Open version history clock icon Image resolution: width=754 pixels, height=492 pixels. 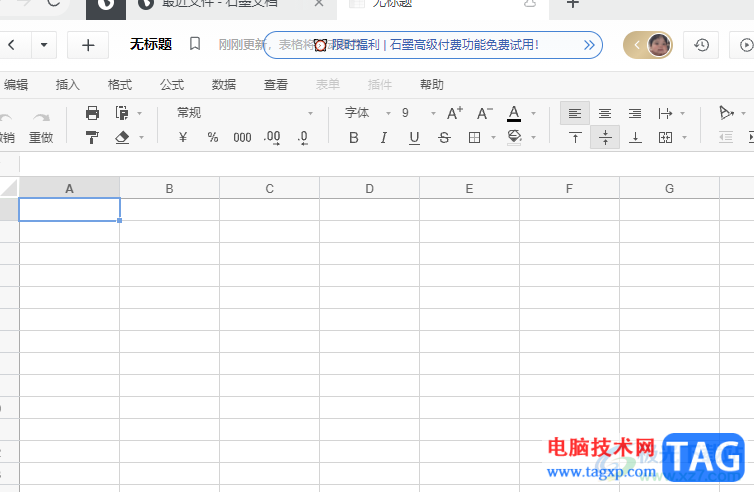[701, 45]
